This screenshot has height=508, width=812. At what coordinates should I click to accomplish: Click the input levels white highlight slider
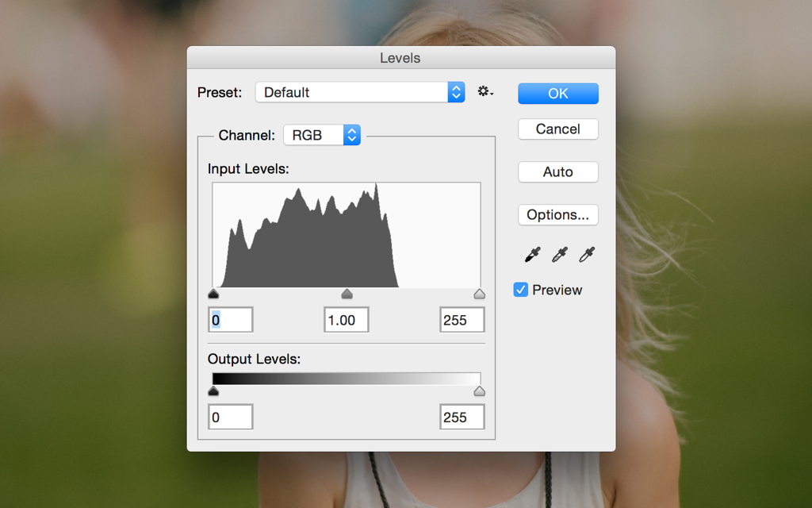(x=480, y=294)
